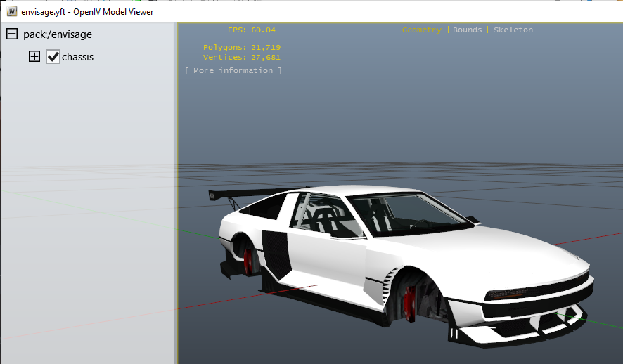This screenshot has height=364, width=623.
Task: Select the chassis label in the tree
Action: [77, 56]
